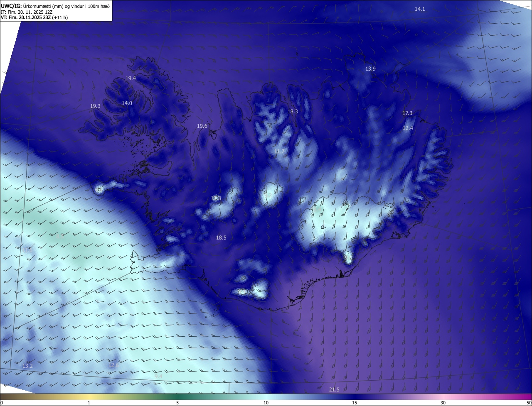Click the colour scale tick label 5
Viewport: 532px width, 406px height.
tap(177, 403)
